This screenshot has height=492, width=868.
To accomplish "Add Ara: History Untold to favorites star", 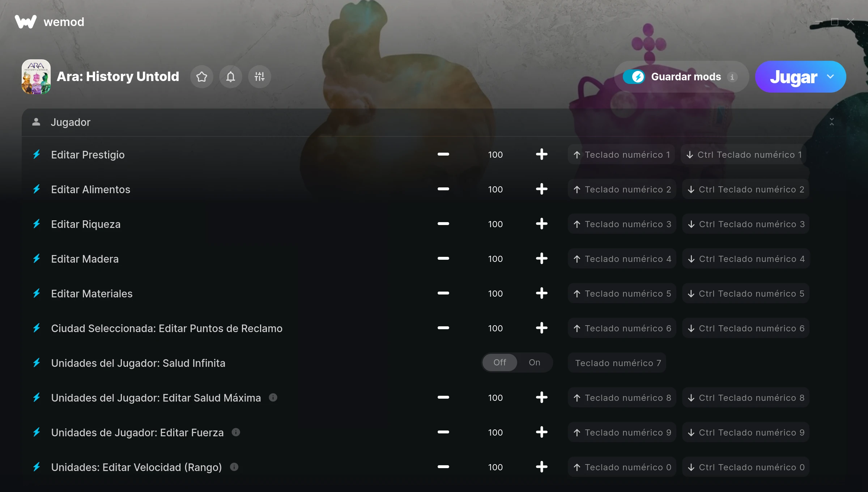I will point(202,77).
